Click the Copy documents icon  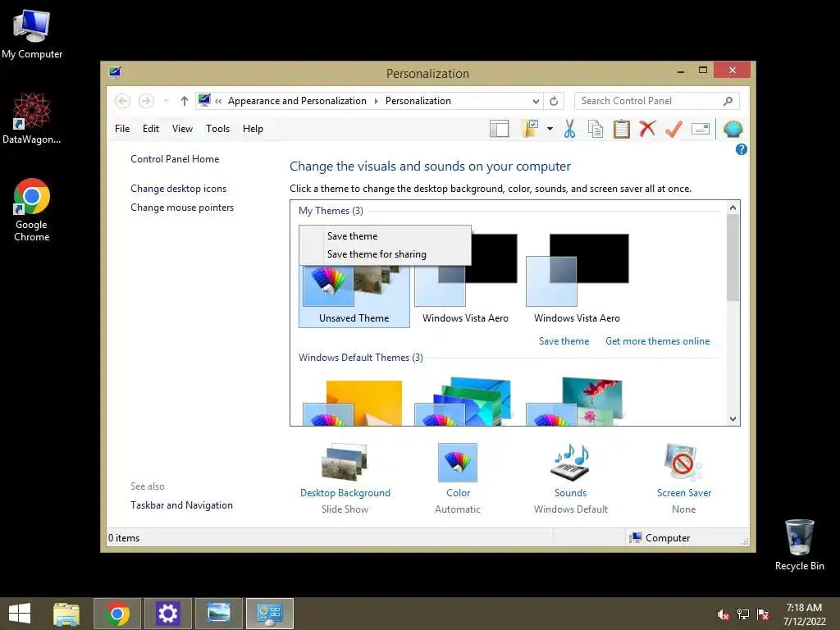tap(596, 129)
